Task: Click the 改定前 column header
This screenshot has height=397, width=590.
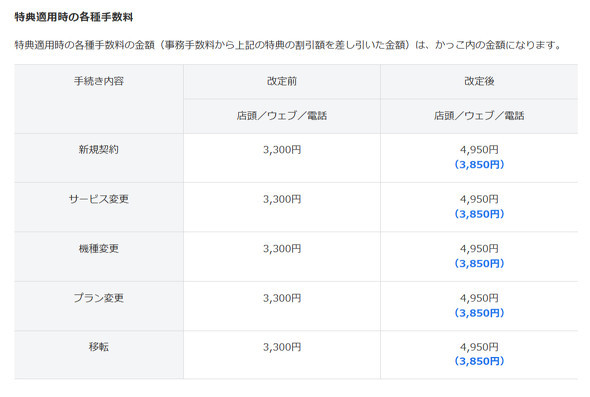Action: click(282, 81)
